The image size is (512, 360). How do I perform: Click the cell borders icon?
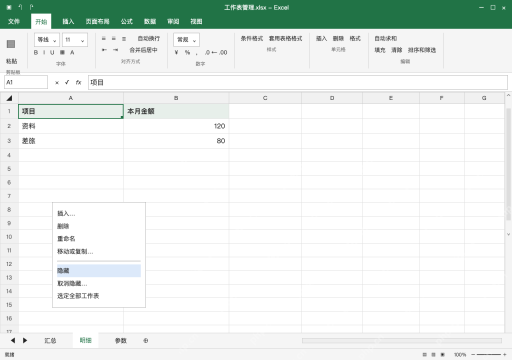click(x=62, y=52)
